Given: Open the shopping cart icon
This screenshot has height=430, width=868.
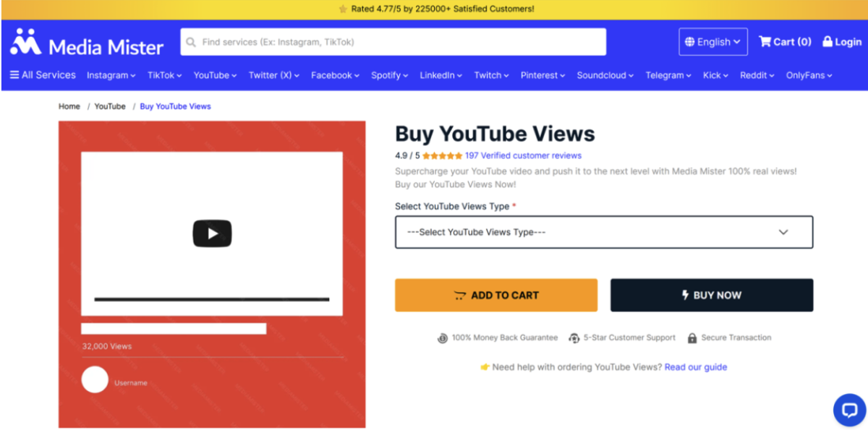Looking at the screenshot, I should coord(765,42).
